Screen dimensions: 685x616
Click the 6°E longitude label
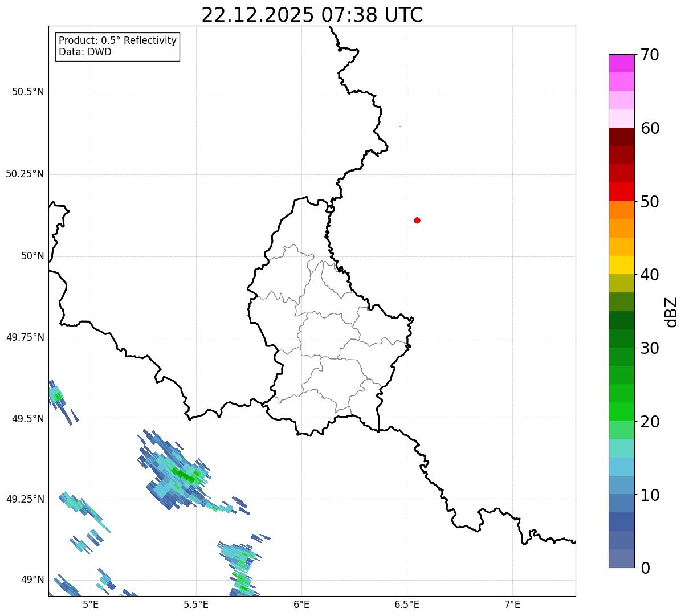coord(301,605)
